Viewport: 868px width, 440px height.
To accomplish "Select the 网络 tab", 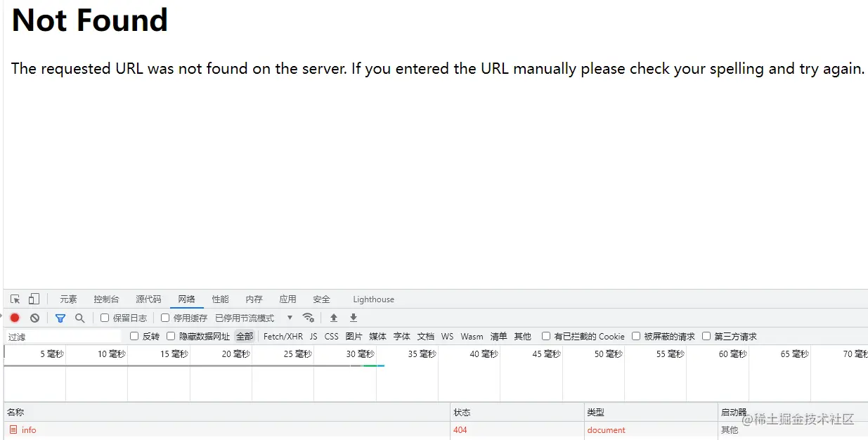I will click(x=186, y=299).
